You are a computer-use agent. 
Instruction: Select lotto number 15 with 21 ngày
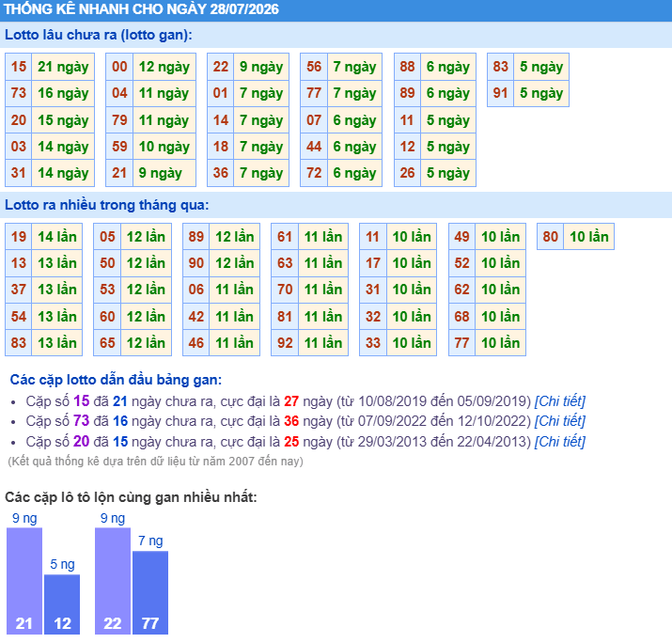coord(19,67)
